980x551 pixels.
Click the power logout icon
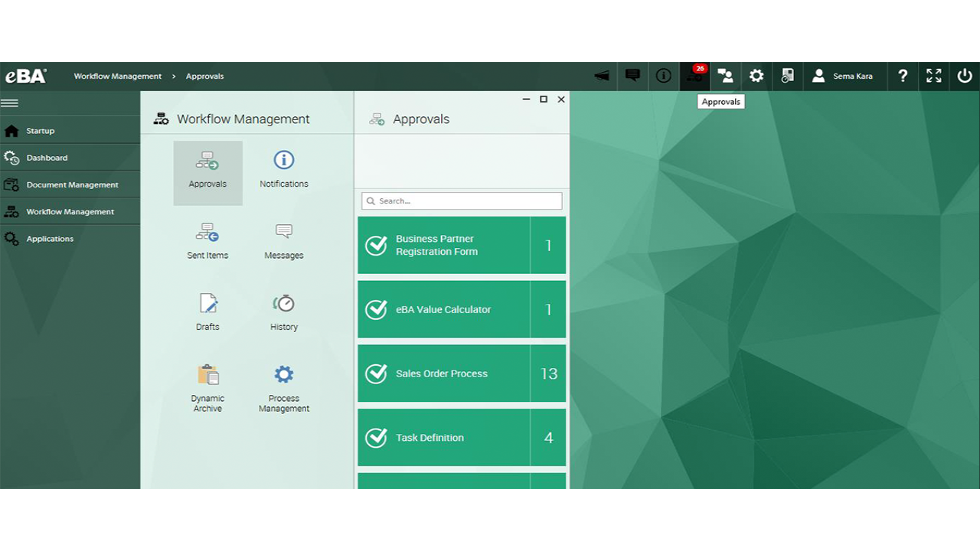click(x=965, y=76)
